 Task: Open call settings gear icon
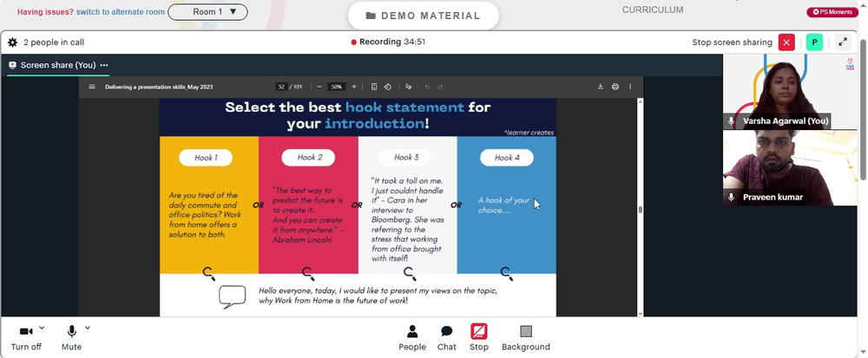(x=13, y=42)
